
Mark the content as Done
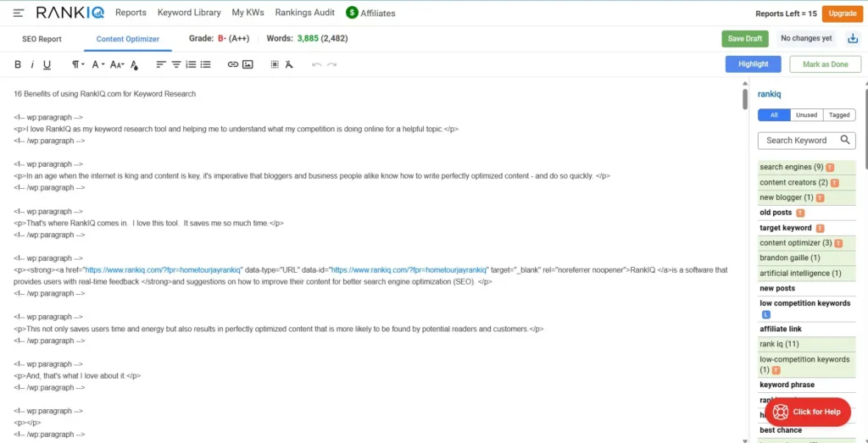coord(826,64)
